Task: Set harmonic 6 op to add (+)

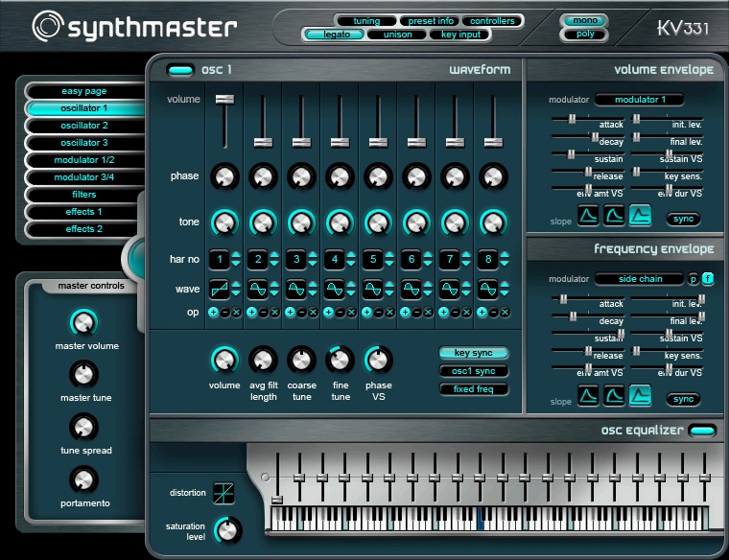Action: click(x=406, y=313)
